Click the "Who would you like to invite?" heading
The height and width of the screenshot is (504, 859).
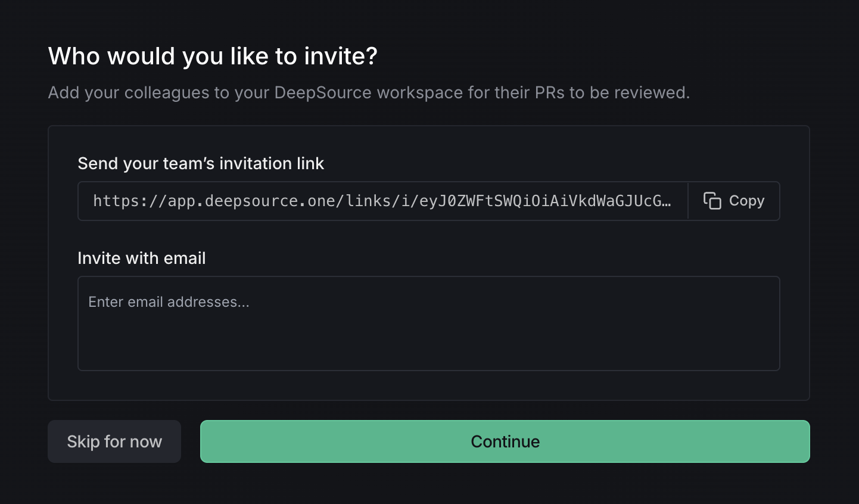pos(213,56)
